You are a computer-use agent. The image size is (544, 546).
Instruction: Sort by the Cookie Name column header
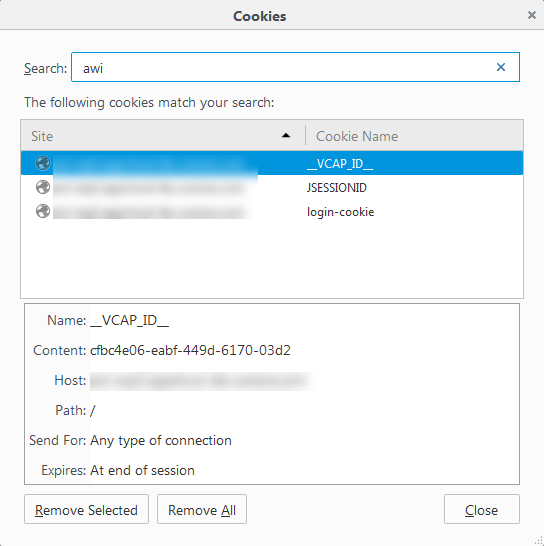414,136
